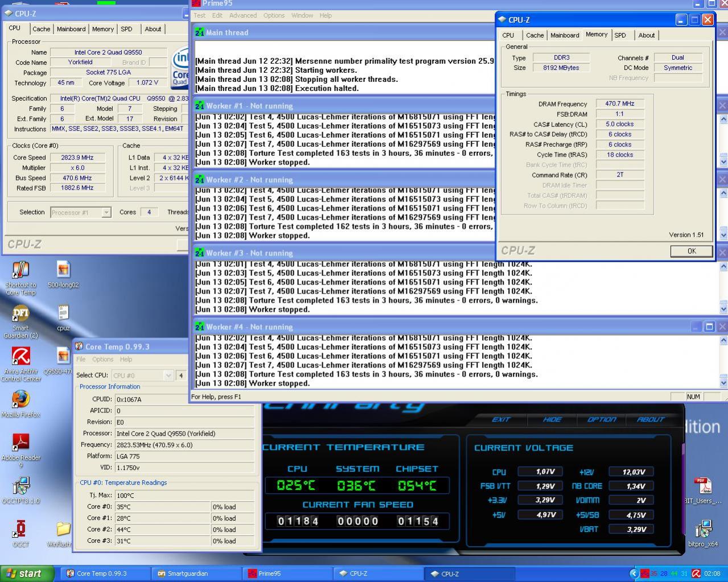Launch bitpro_x64 installer icon
Image resolution: width=728 pixels, height=582 pixels.
pyautogui.click(x=703, y=533)
